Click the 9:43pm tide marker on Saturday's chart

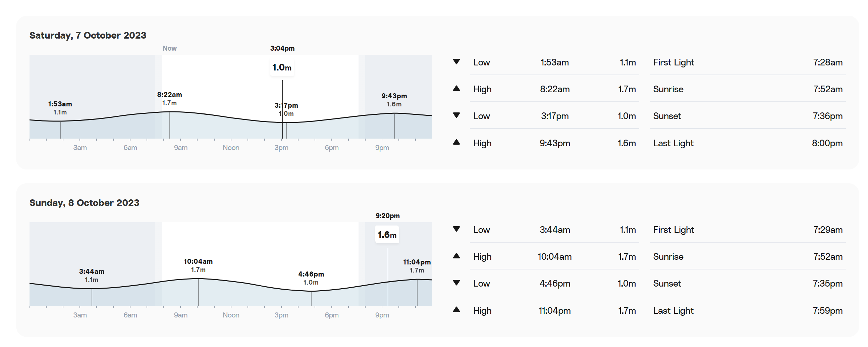pos(394,100)
